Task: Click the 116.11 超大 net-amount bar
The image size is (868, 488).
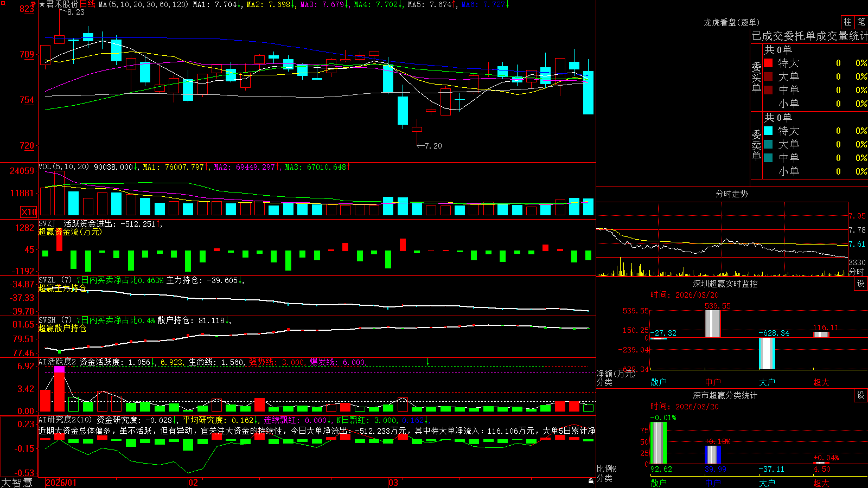Action: [x=821, y=335]
